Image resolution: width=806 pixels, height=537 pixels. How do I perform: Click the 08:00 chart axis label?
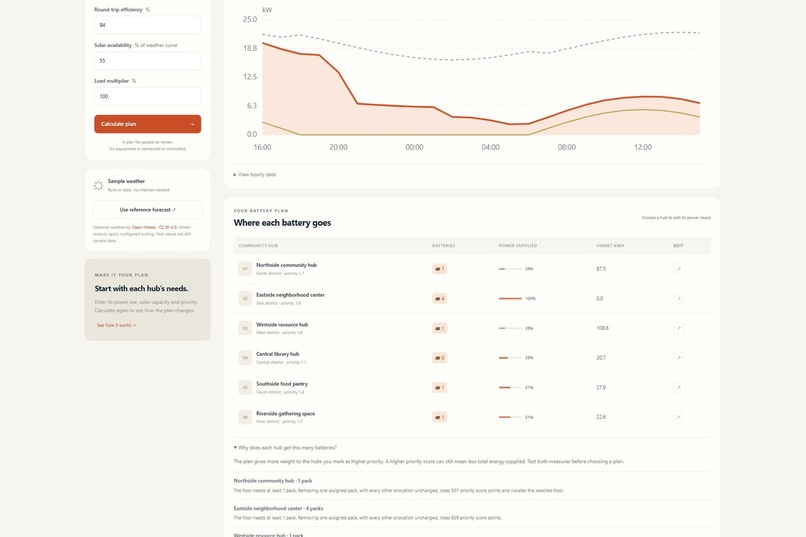(566, 147)
